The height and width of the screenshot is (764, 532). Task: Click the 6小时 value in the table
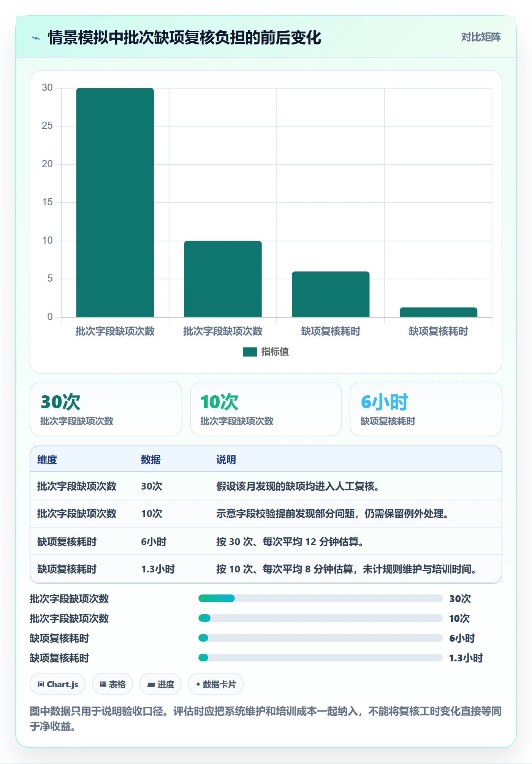click(x=154, y=542)
